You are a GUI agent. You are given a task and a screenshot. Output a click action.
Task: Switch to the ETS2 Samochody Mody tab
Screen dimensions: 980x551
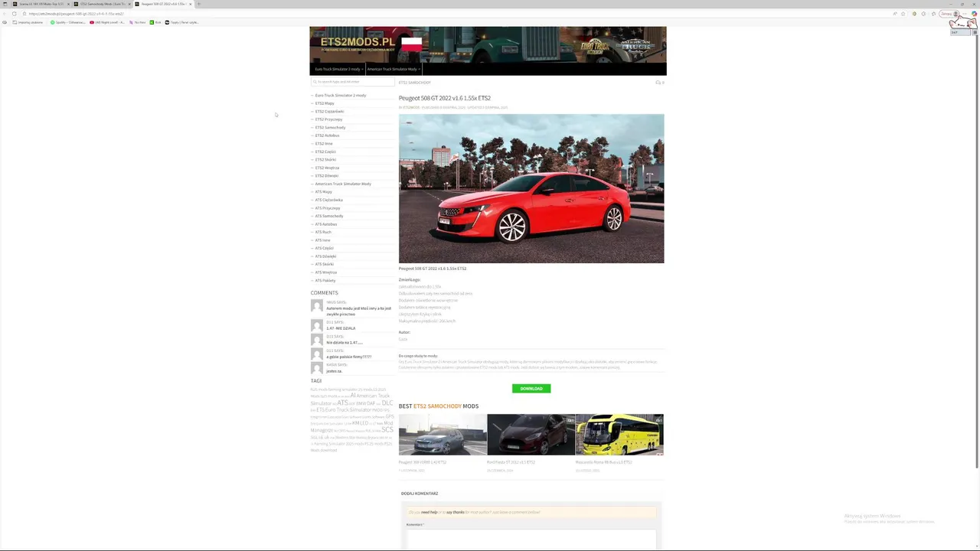[x=102, y=4]
